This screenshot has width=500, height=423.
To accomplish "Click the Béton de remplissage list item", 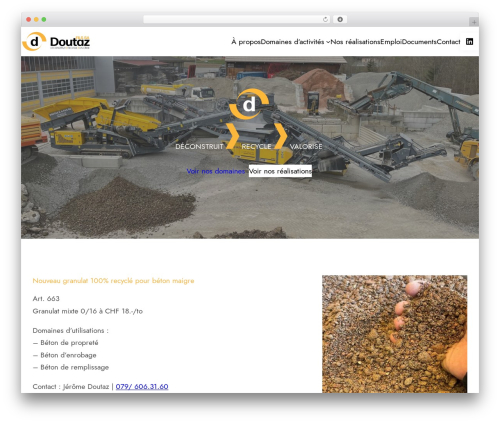I will click(x=71, y=367).
